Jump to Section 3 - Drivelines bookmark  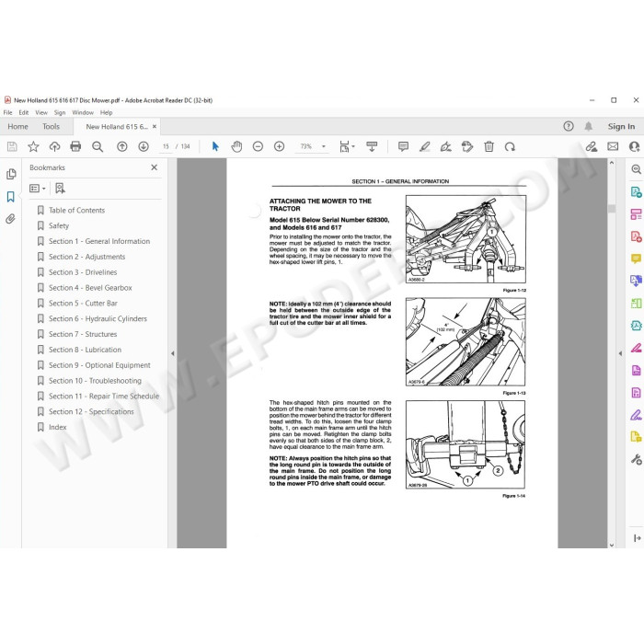point(83,272)
